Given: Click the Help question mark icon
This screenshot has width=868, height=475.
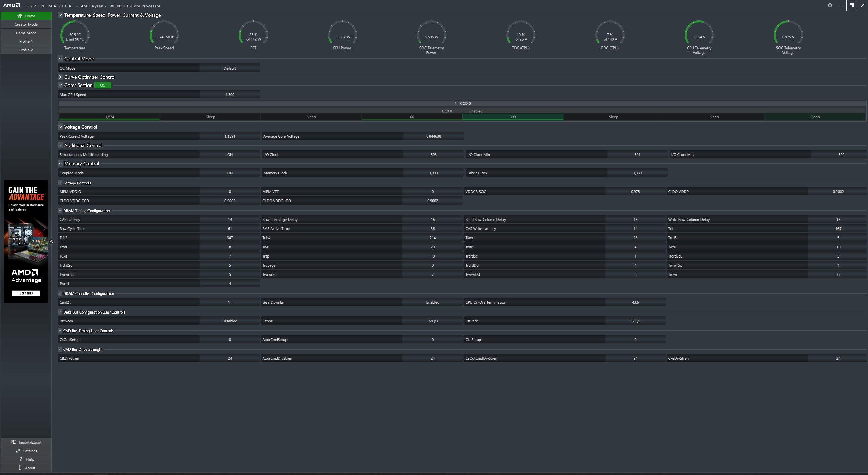Looking at the screenshot, I should [21, 459].
